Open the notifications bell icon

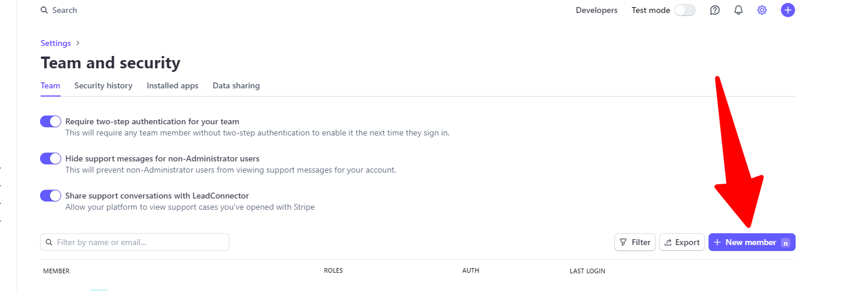(x=739, y=10)
